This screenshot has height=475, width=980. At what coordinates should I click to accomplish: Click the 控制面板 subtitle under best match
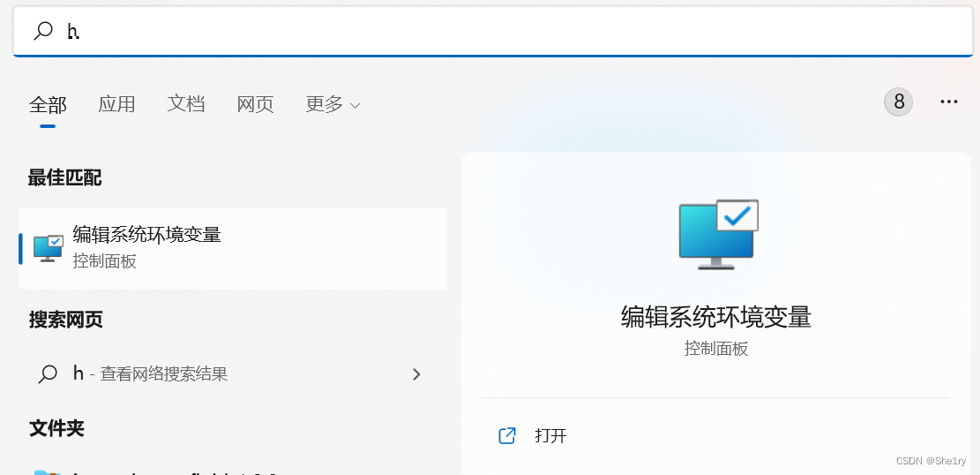(104, 261)
